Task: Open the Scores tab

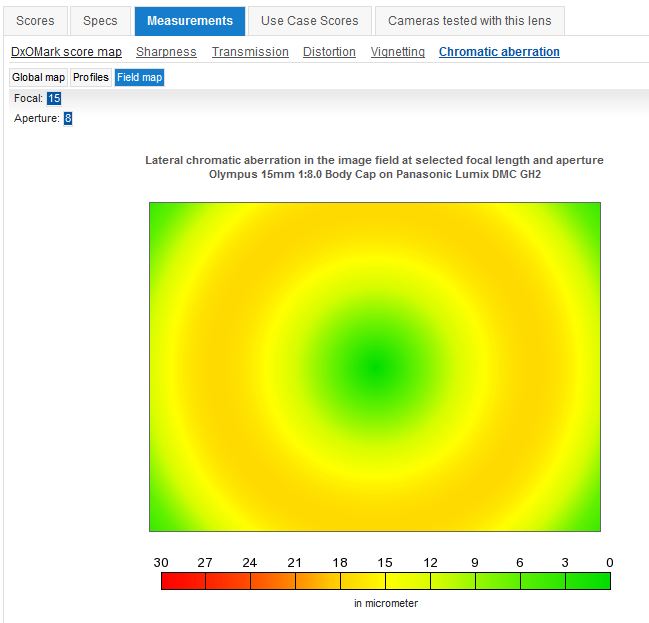Action: click(x=35, y=20)
